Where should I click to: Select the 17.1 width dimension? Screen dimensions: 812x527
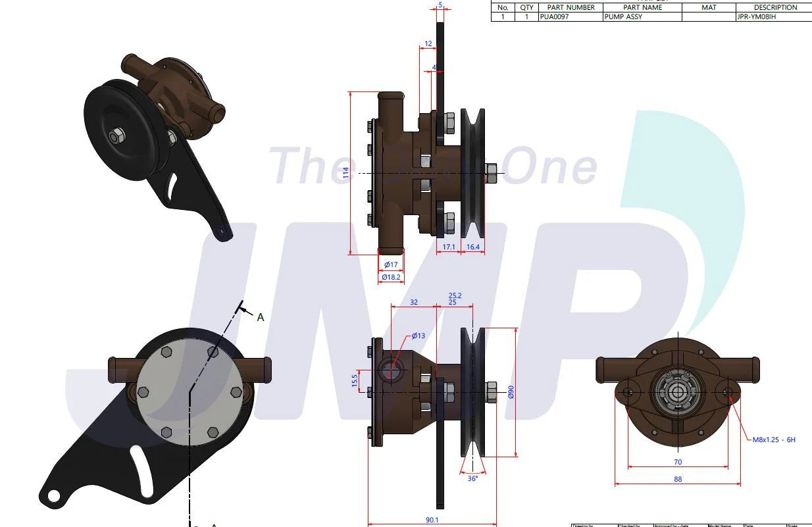[449, 247]
